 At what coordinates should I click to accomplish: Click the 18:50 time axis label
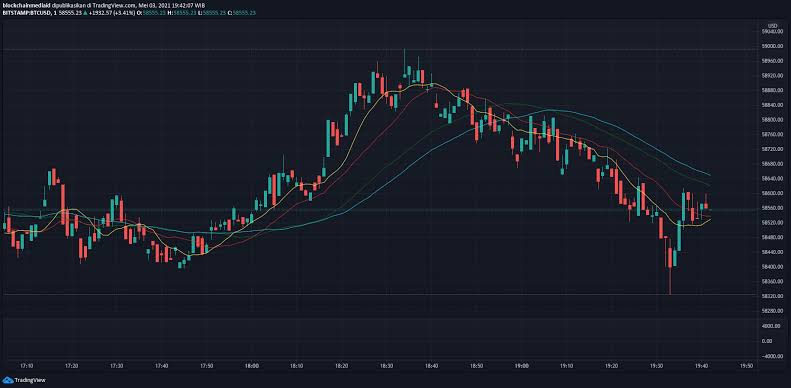[477, 365]
